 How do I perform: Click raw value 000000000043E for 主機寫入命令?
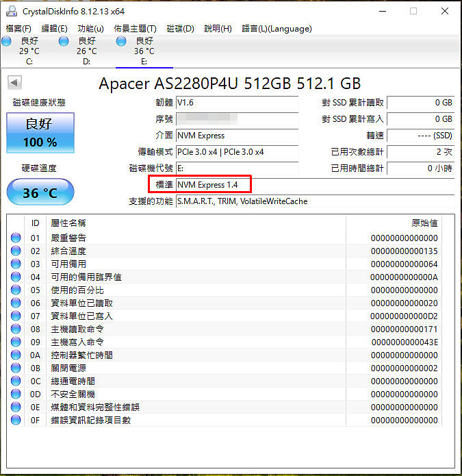coord(405,342)
